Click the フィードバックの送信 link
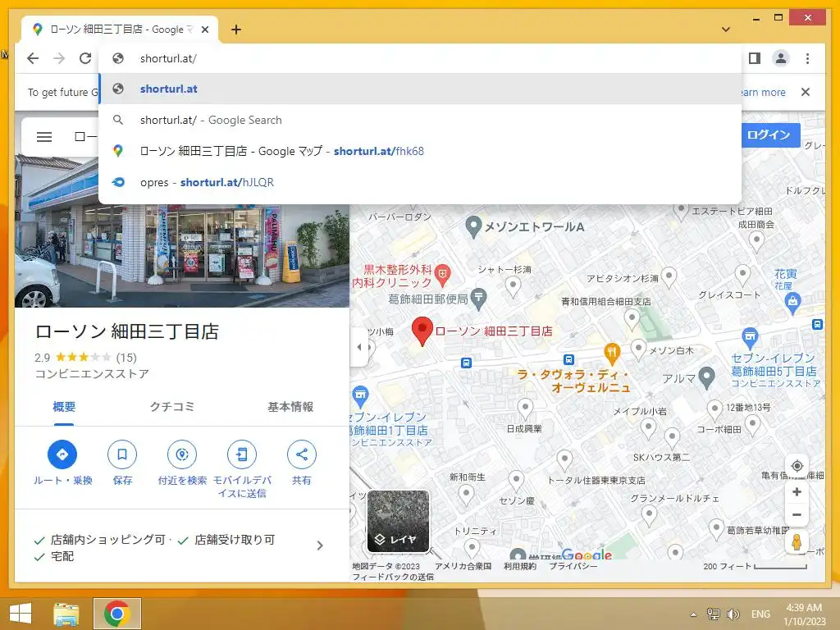Viewport: 840px width, 630px height. (x=393, y=577)
